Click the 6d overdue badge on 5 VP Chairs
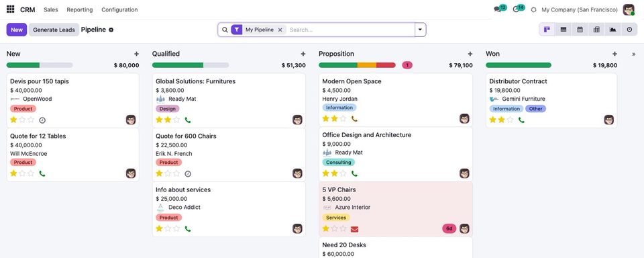 449,229
